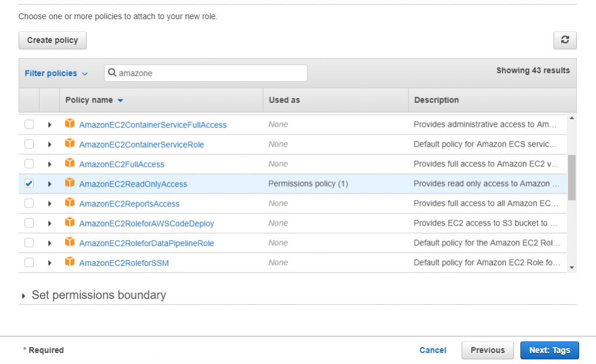
Task: Click the Next: Tags button
Action: coord(549,351)
